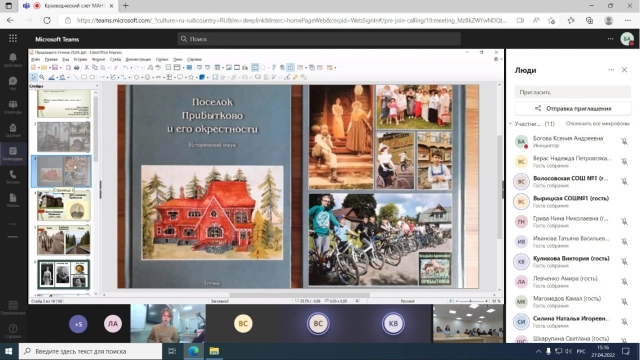This screenshot has width=640, height=360.
Task: Toggle microphone icon for Силина Наталья Игоревна
Action: pyautogui.click(x=624, y=321)
